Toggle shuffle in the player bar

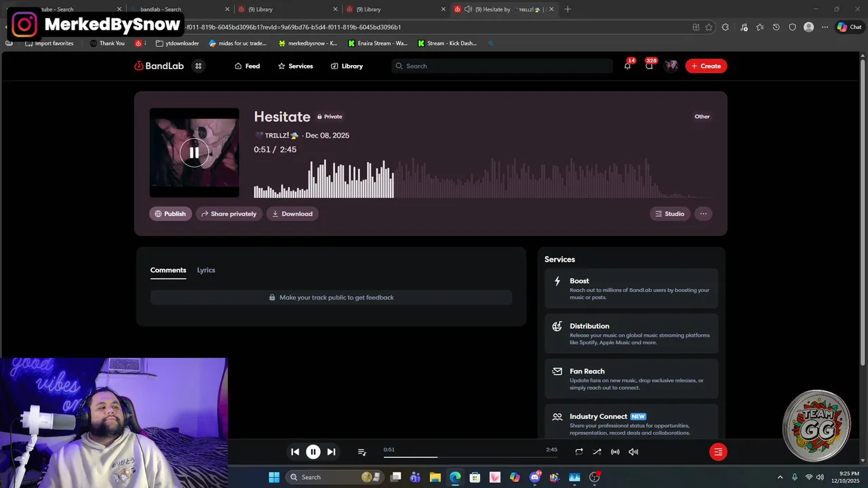point(597,451)
